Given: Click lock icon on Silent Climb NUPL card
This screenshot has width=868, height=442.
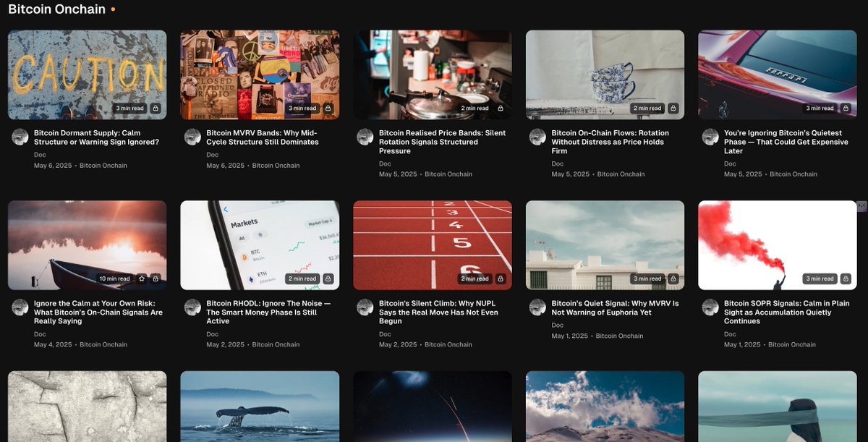Looking at the screenshot, I should tap(501, 279).
